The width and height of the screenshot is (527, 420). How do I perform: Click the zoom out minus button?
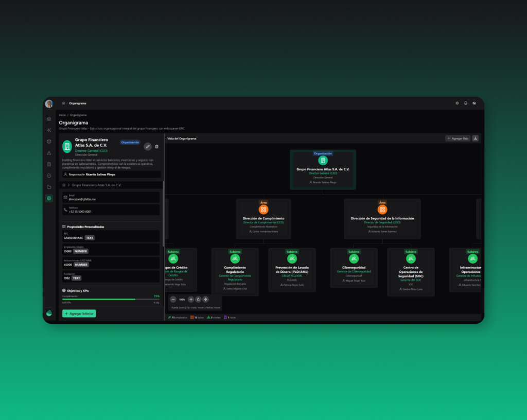(173, 299)
